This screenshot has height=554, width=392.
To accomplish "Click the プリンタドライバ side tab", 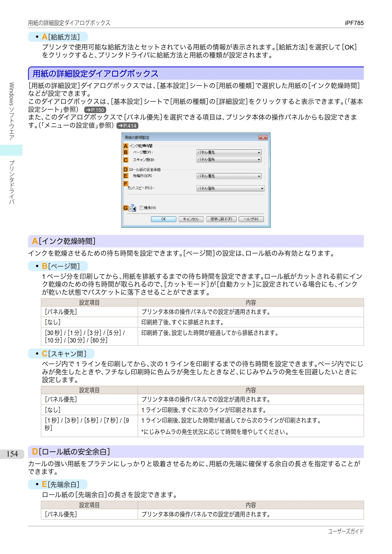I will pyautogui.click(x=11, y=183).
